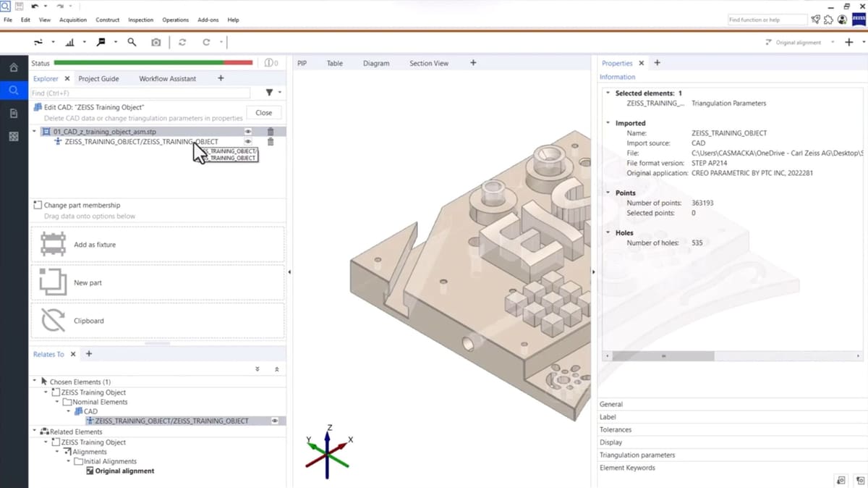This screenshot has height=488, width=868.
Task: Click the camera snapshot icon in toolbar
Action: (x=156, y=43)
